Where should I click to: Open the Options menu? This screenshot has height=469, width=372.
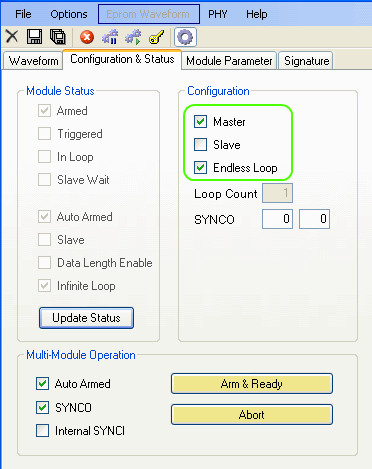[69, 14]
